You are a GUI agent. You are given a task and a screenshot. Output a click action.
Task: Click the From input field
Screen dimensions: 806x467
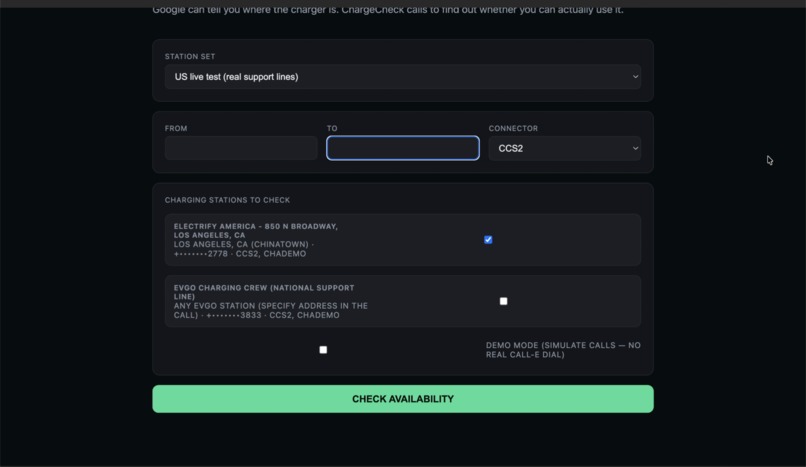coord(241,148)
